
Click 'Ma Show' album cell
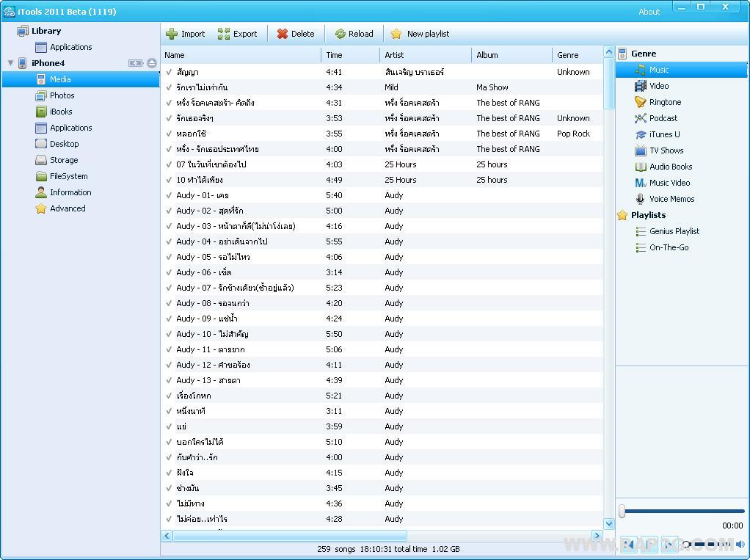coord(492,87)
